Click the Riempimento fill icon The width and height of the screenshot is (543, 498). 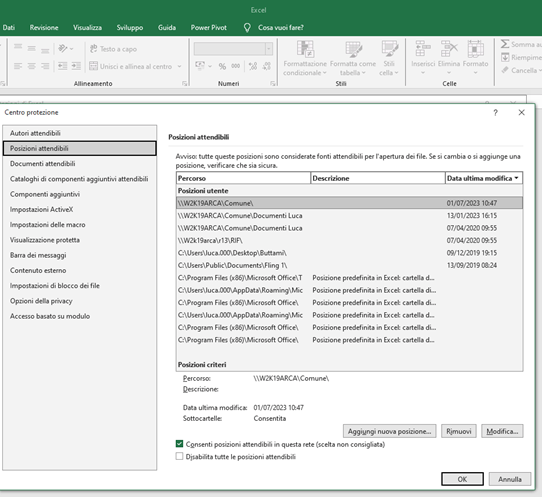point(505,57)
